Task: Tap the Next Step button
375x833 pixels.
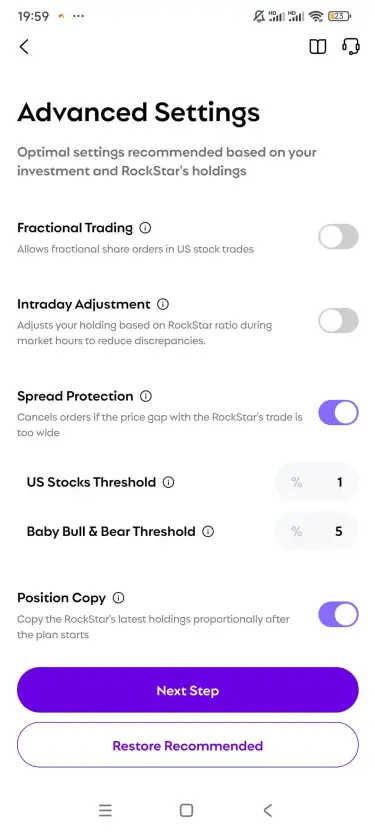Action: click(x=188, y=690)
